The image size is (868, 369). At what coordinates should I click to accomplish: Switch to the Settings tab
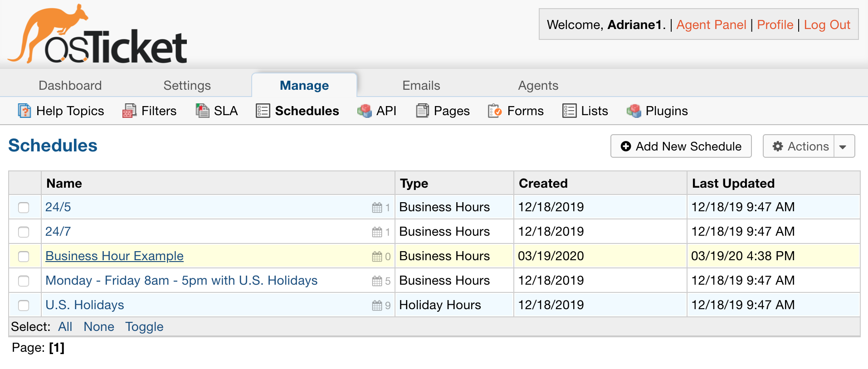point(187,85)
